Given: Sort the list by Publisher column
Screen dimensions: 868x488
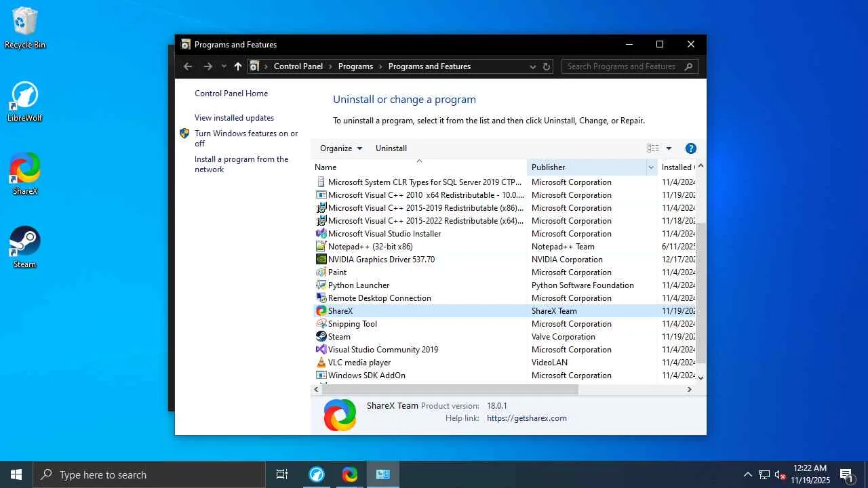Looking at the screenshot, I should click(586, 167).
